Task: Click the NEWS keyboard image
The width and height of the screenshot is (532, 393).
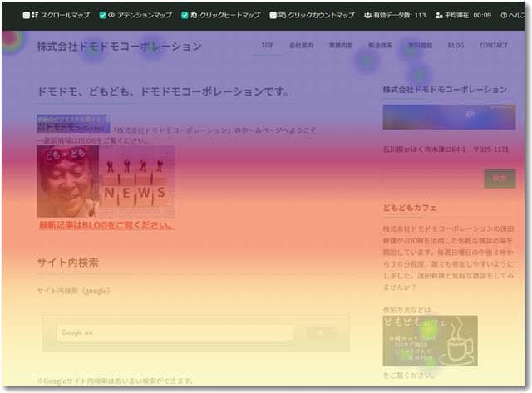Action: (137, 181)
